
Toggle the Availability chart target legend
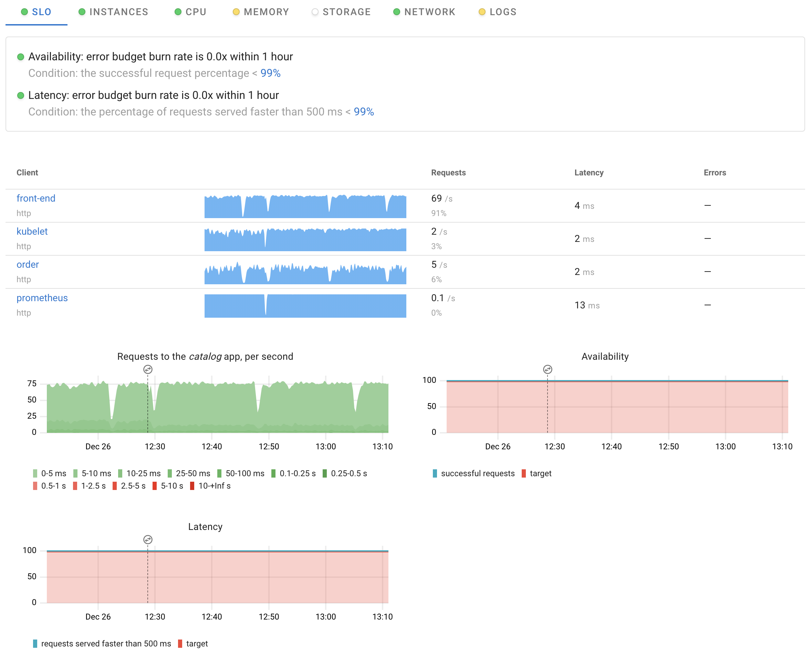click(x=537, y=473)
